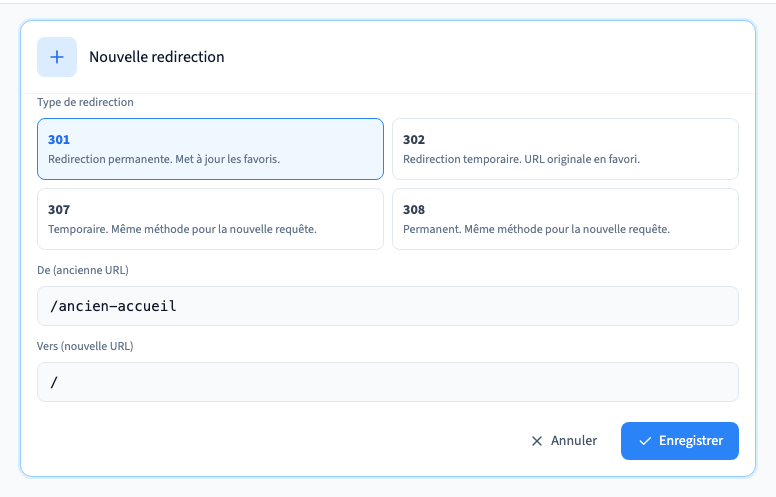The width and height of the screenshot is (776, 497).
Task: Choose the 302 temporary redirection card
Action: pyautogui.click(x=565, y=149)
